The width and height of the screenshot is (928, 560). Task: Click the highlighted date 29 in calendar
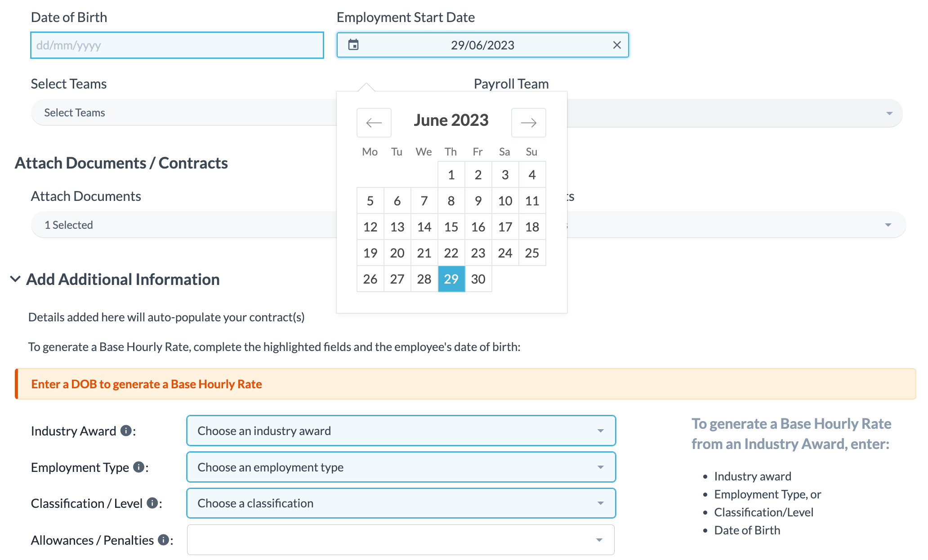pos(451,279)
